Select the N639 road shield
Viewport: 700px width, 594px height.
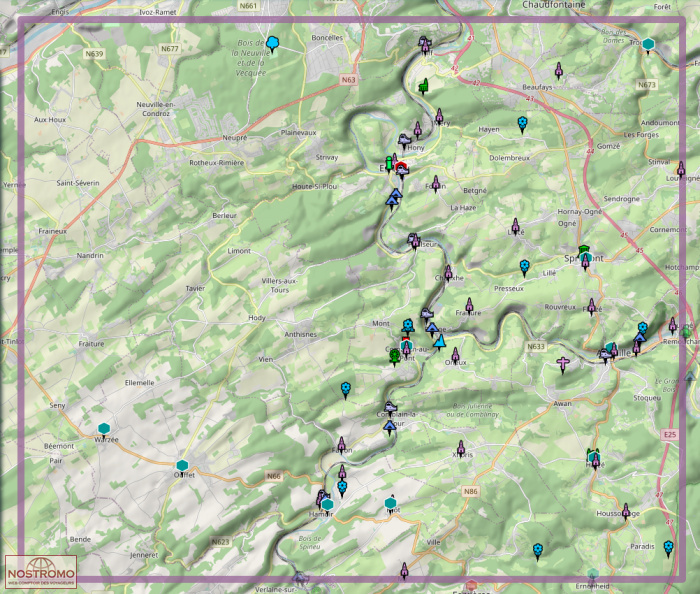[x=94, y=54]
